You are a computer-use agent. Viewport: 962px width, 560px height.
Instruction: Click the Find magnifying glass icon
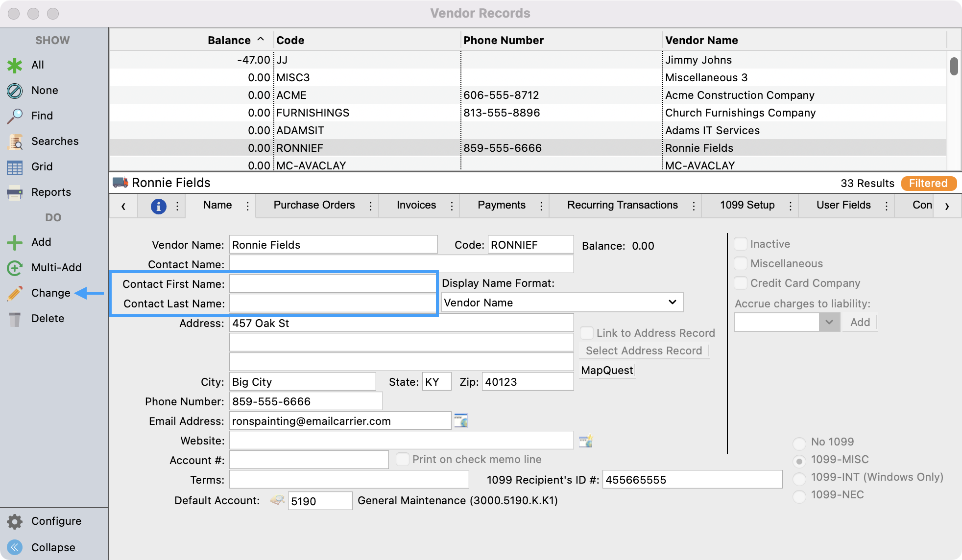pyautogui.click(x=15, y=116)
